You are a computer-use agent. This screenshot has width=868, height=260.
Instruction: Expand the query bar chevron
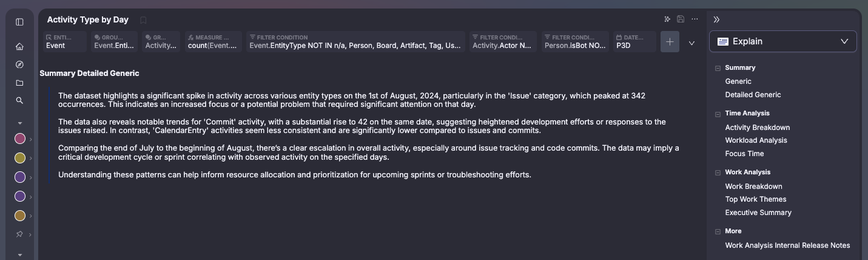click(691, 43)
